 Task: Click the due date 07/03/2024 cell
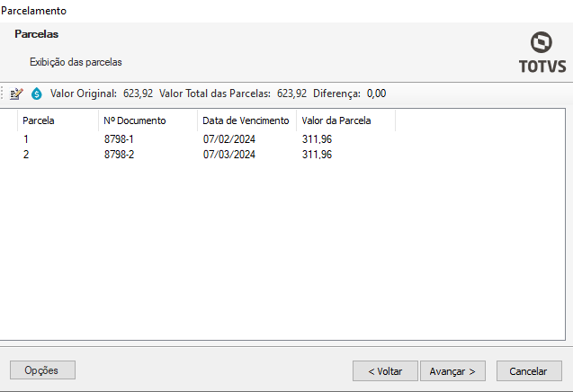[229, 155]
